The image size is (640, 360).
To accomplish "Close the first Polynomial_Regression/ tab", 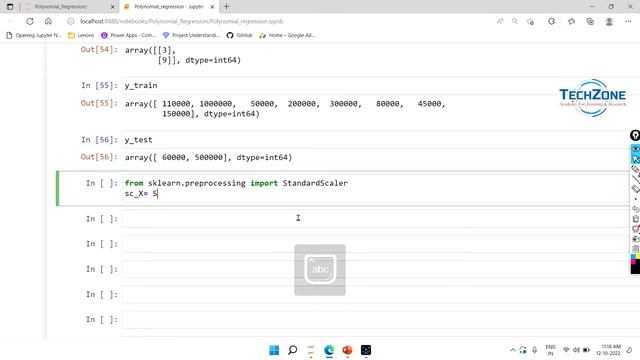I will click(113, 7).
